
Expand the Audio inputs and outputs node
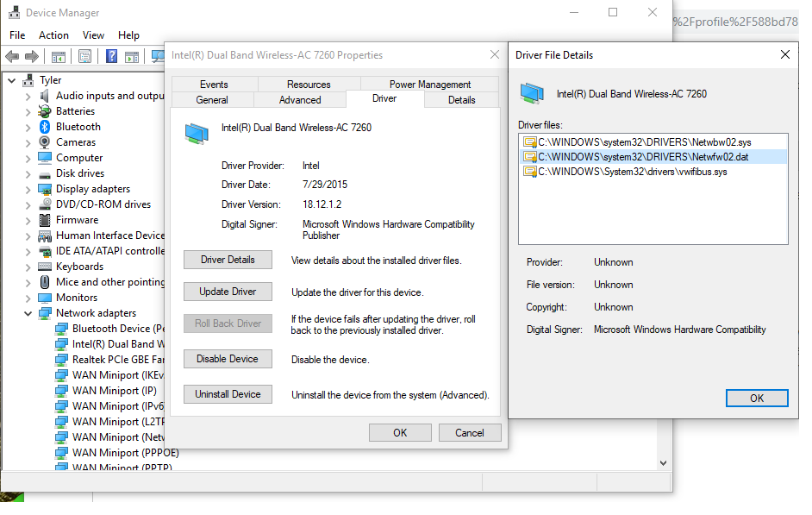pyautogui.click(x=28, y=97)
